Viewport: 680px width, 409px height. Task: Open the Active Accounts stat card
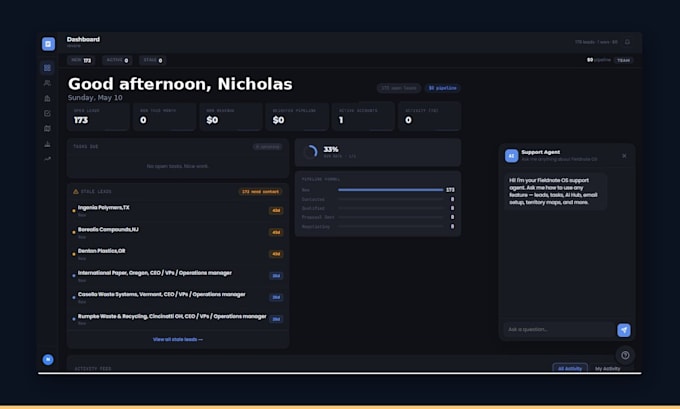(363, 116)
